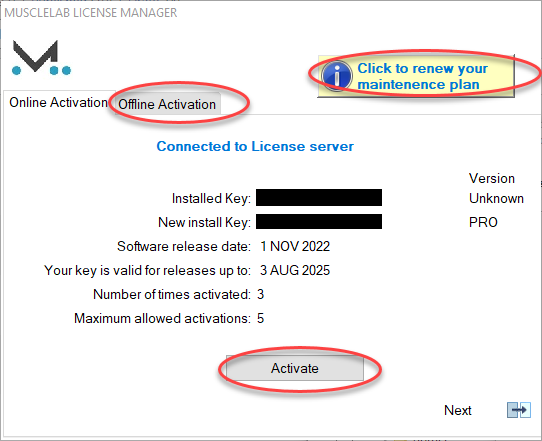Image resolution: width=542 pixels, height=441 pixels.
Task: Click the Software release date label
Action: tap(184, 246)
